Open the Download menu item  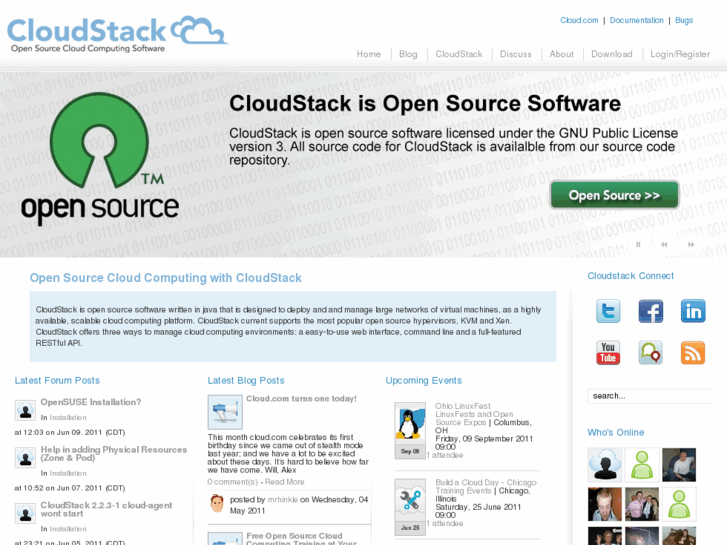[612, 54]
